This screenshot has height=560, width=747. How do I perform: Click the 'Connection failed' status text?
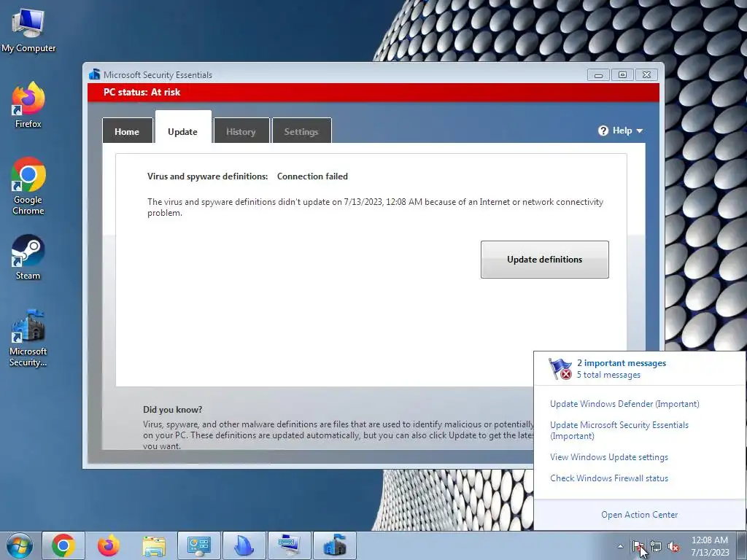(312, 176)
